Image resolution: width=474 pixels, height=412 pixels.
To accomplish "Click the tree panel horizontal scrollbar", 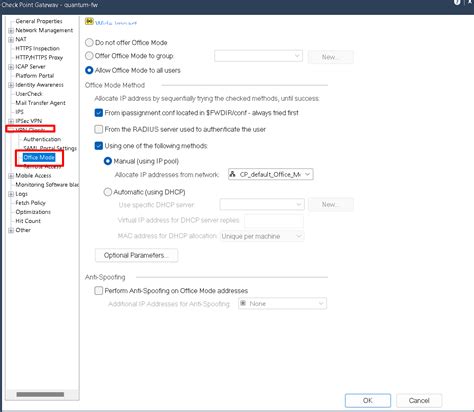I will (x=40, y=394).
